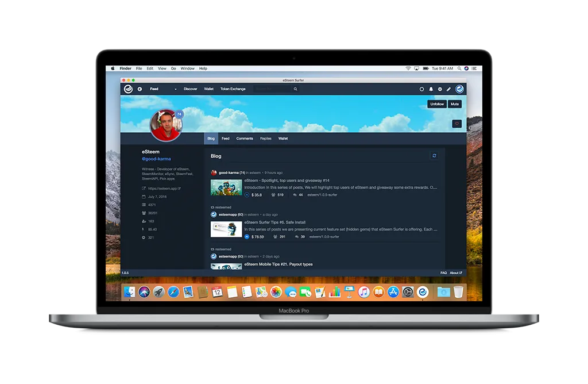Screen dimensions: 588x384
Task: Switch to the Replies profile tab
Action: click(x=265, y=139)
